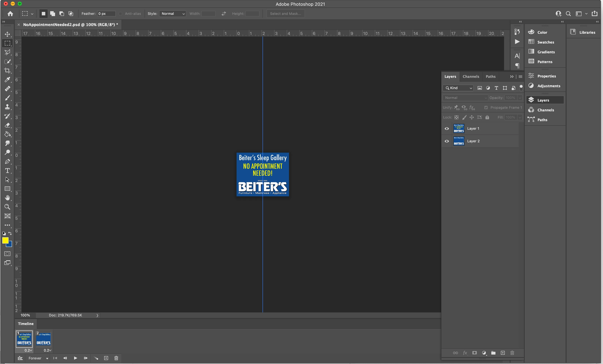The image size is (603, 364).
Task: Click the yellow foreground color swatch
Action: (5, 240)
